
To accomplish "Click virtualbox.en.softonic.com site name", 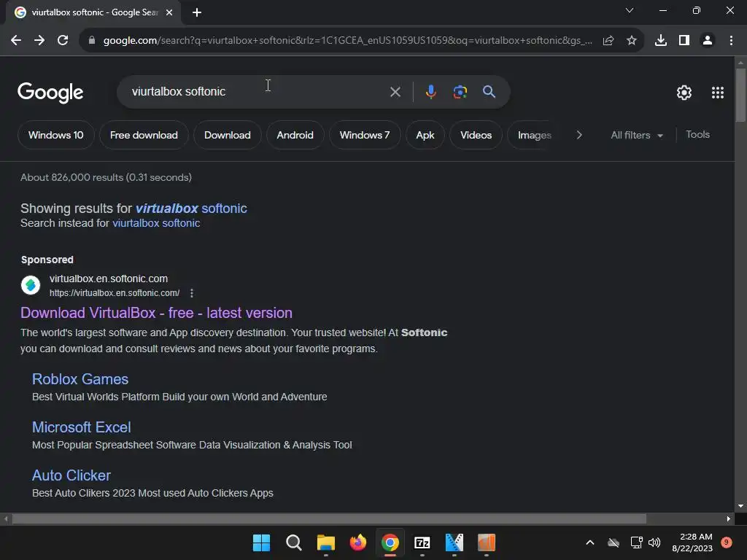I will [x=109, y=279].
